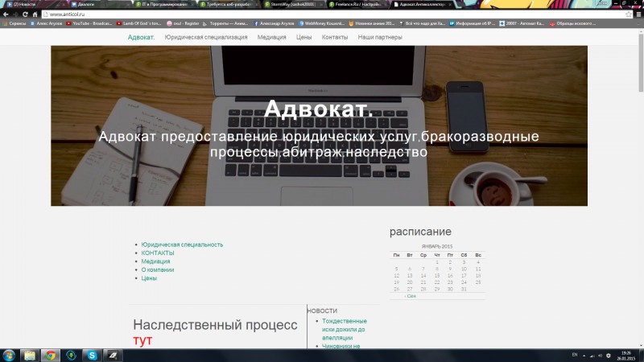Click the расписание widget heading
The height and width of the screenshot is (362, 644).
pyautogui.click(x=420, y=232)
